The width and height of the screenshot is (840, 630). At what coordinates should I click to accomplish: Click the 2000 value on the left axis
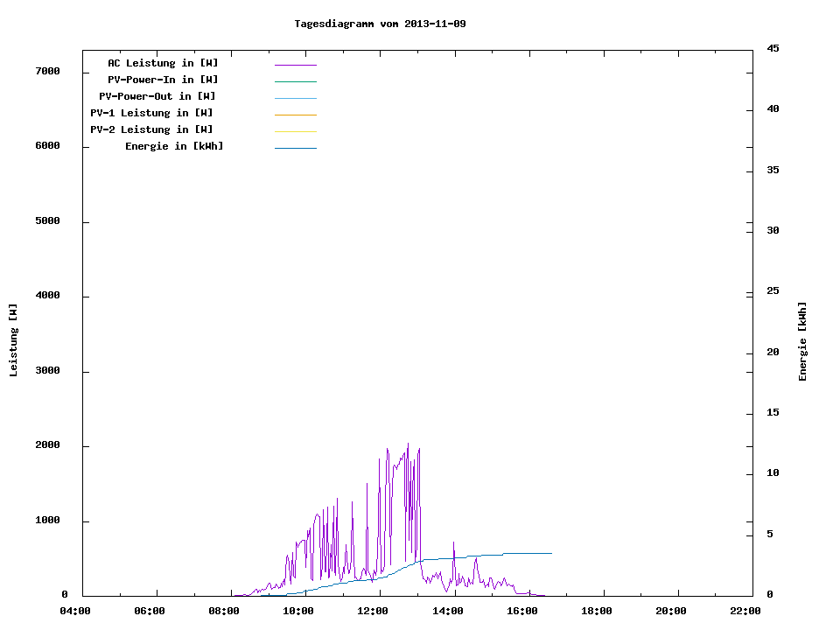point(47,445)
